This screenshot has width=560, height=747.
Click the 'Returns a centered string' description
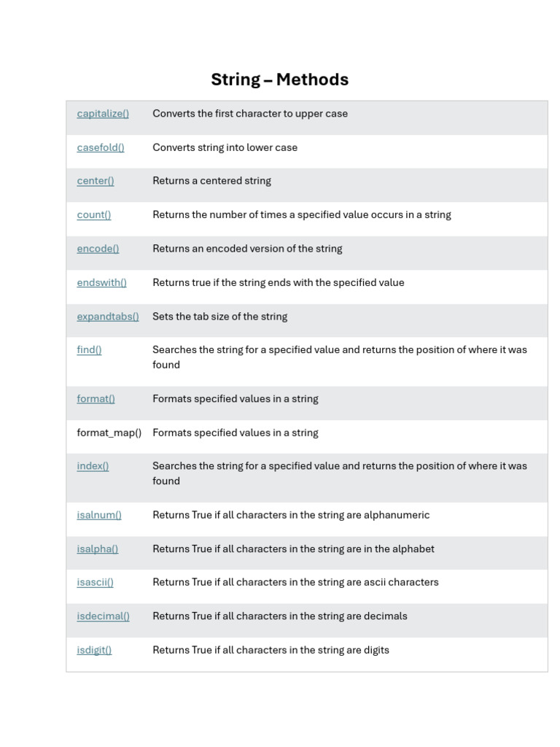212,181
